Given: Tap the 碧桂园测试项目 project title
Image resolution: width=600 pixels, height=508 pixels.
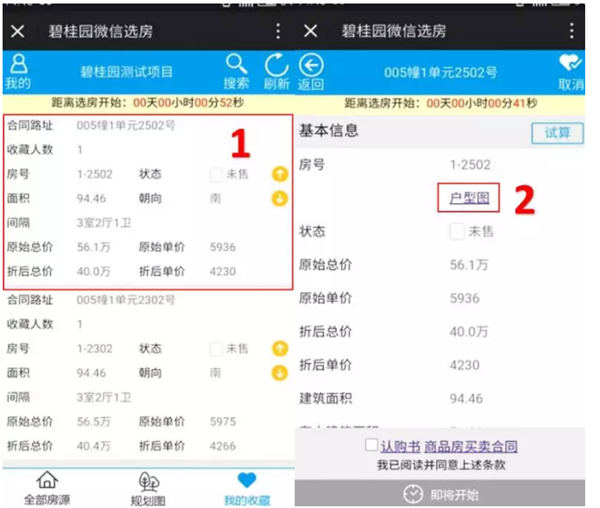Looking at the screenshot, I should (x=126, y=72).
